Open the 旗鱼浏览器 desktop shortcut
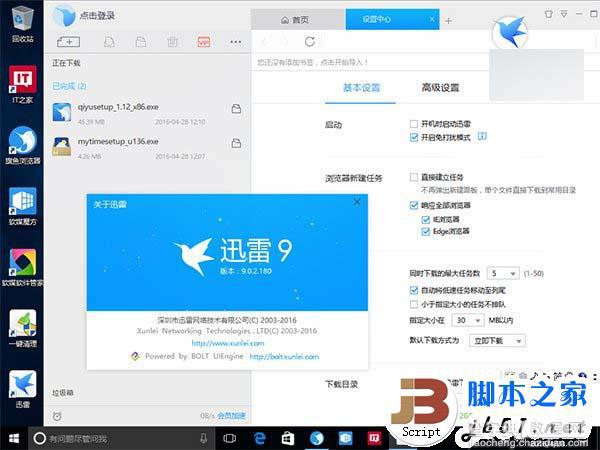 (23, 145)
